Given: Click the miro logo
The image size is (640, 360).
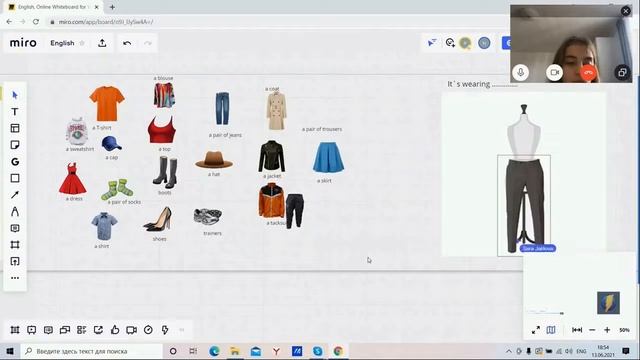Looking at the screenshot, I should tap(23, 43).
